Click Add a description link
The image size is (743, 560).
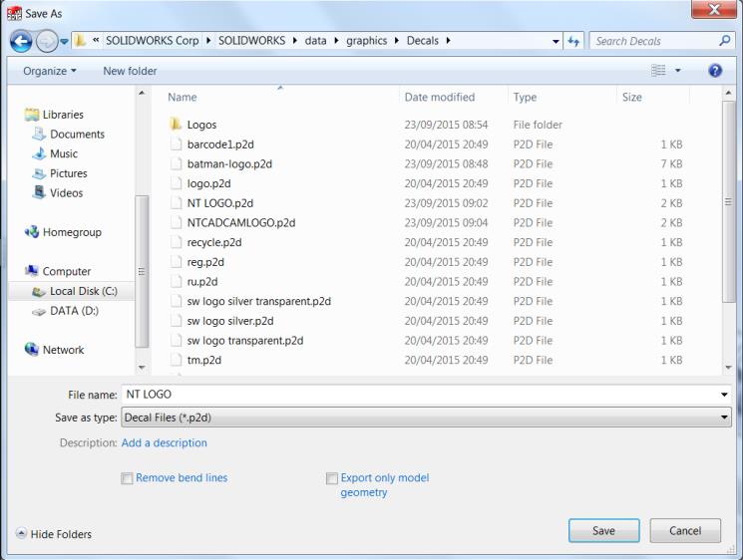[165, 442]
